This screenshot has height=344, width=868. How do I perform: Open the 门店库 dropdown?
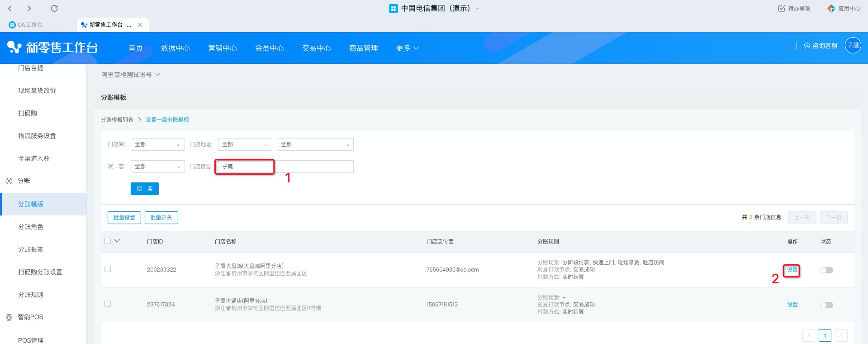157,144
